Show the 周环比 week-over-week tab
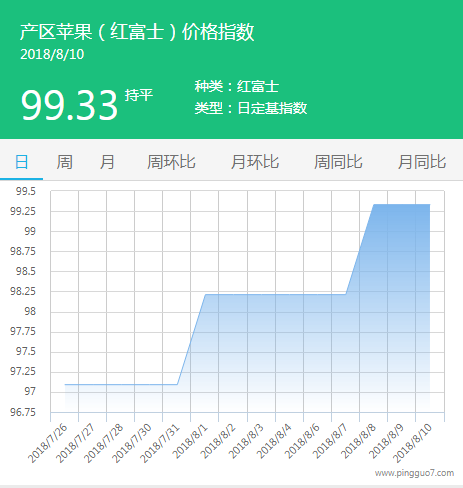This screenshot has height=488, width=463. click(171, 162)
